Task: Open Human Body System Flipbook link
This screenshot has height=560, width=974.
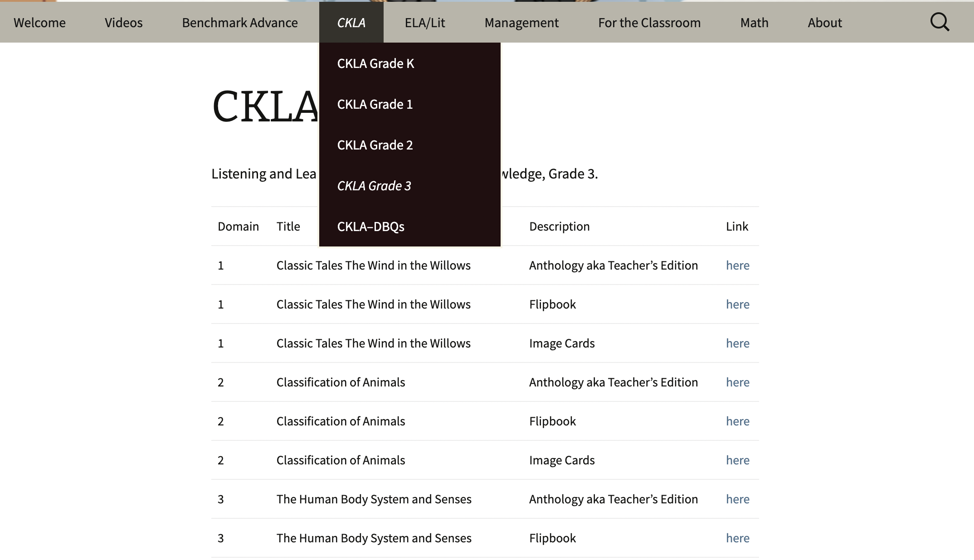Action: [737, 538]
